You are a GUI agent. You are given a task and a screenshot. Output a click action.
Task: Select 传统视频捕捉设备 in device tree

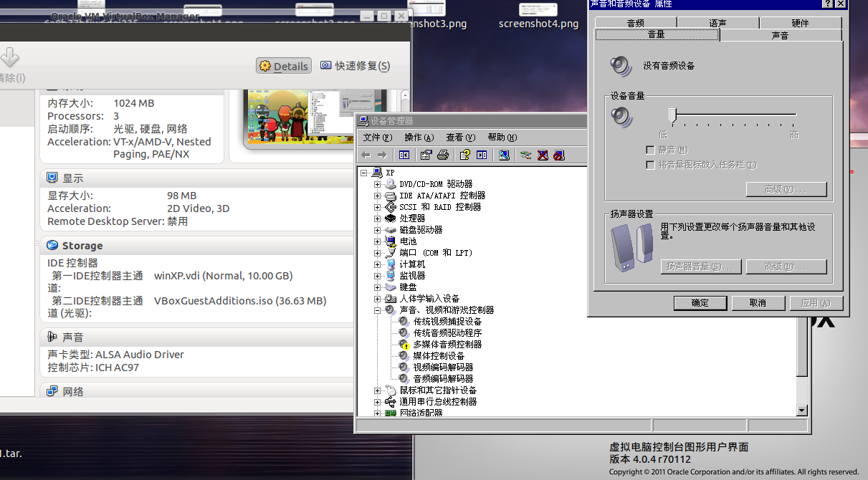447,322
